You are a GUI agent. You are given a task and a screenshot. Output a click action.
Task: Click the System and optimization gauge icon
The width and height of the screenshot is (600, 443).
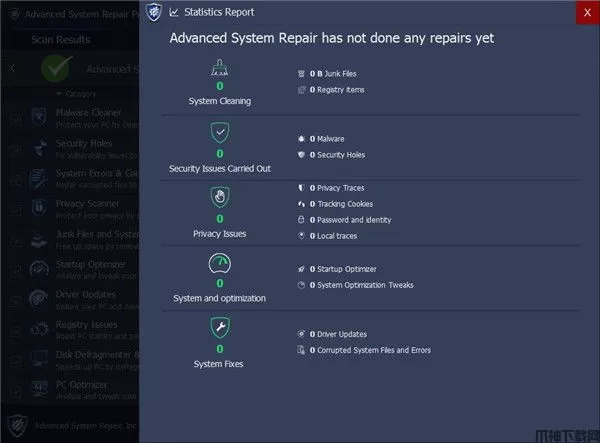(219, 264)
